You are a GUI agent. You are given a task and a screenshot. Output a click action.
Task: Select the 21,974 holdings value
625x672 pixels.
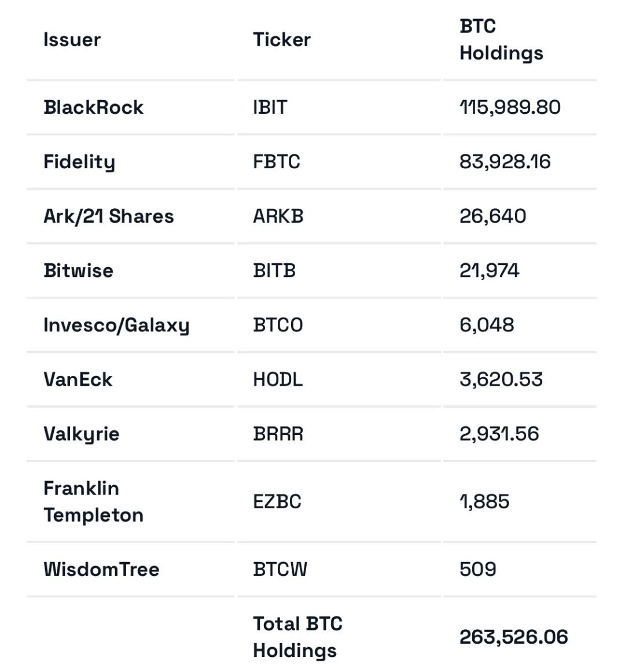click(x=490, y=271)
